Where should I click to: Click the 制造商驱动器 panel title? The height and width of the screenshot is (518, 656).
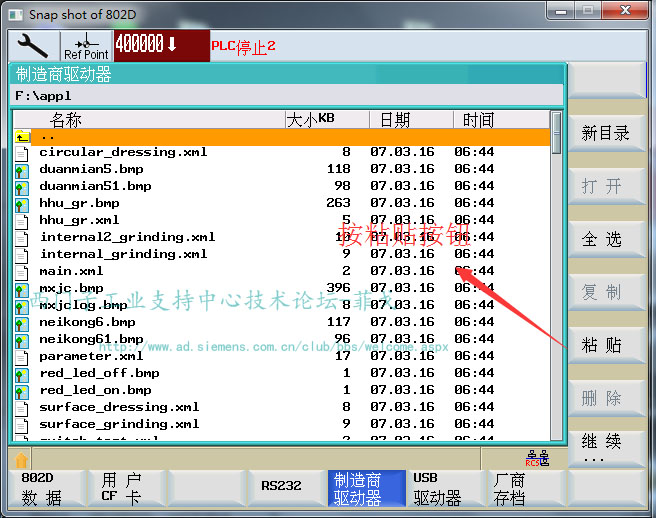[64, 74]
